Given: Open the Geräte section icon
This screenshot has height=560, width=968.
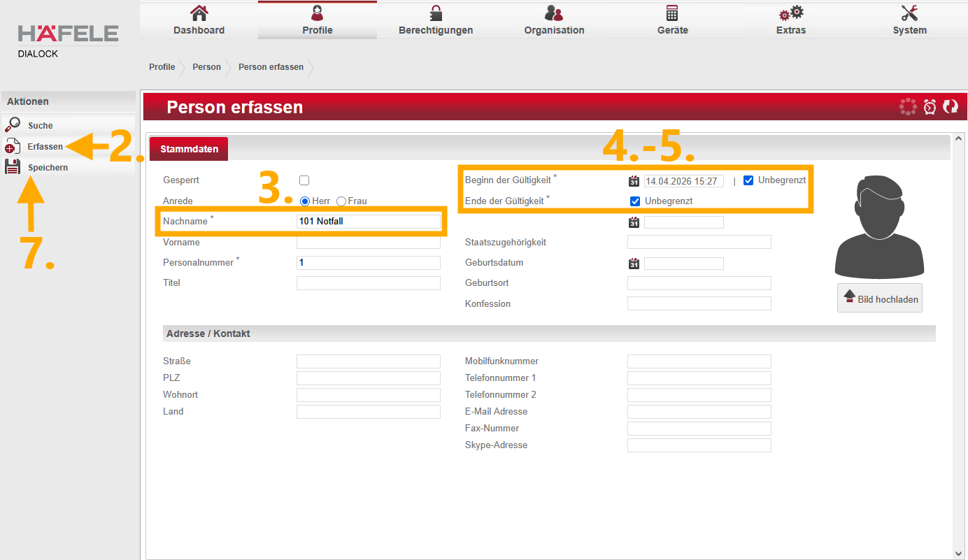Looking at the screenshot, I should click(672, 14).
